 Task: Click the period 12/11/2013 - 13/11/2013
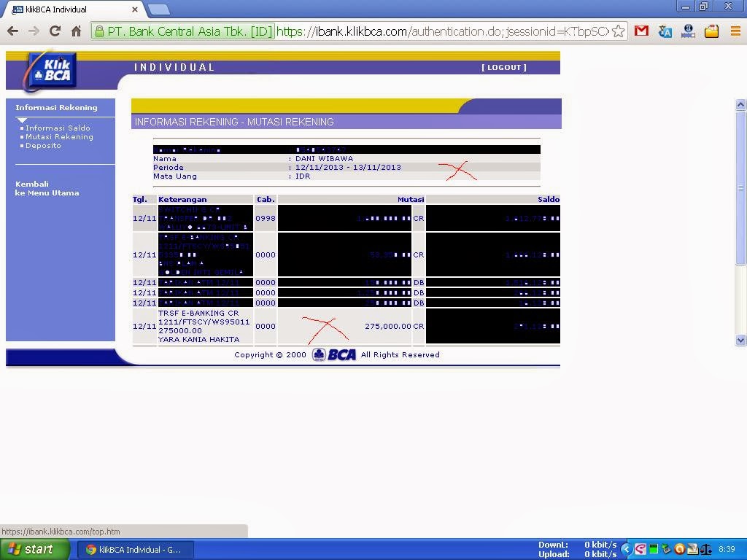(x=348, y=167)
